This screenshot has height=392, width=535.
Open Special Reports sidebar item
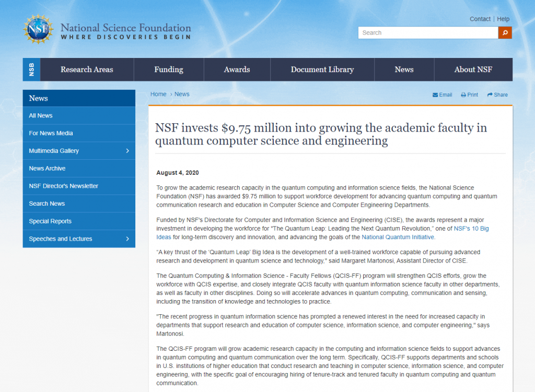[79, 221]
